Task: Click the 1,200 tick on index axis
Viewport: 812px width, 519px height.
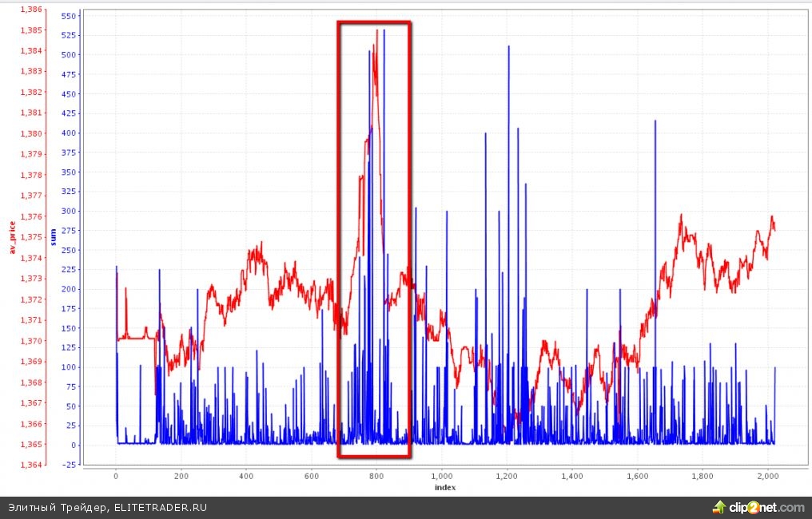Action: [507, 475]
